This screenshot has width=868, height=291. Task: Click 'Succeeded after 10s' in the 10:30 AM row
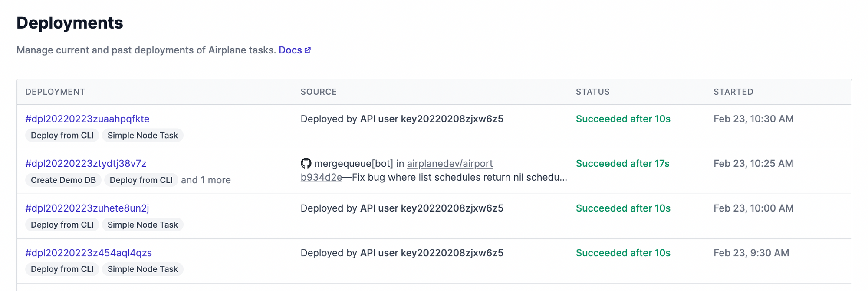pyautogui.click(x=623, y=119)
